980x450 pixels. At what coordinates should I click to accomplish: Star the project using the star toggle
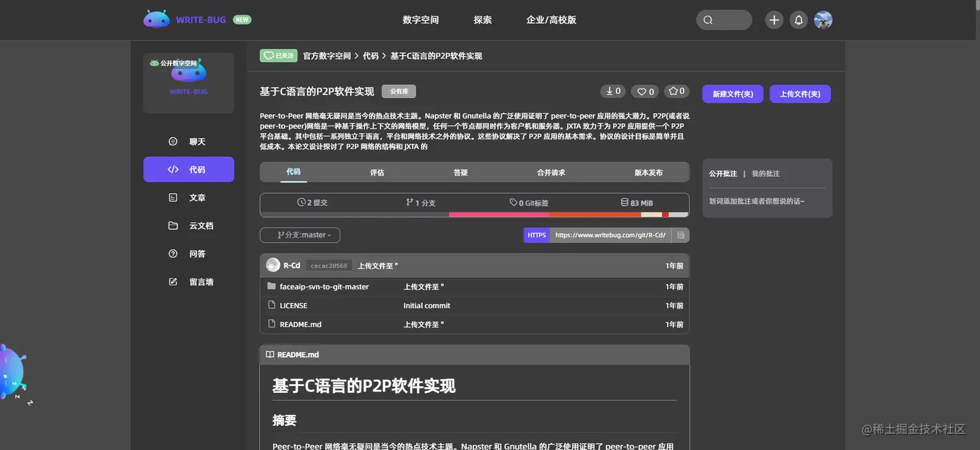676,91
